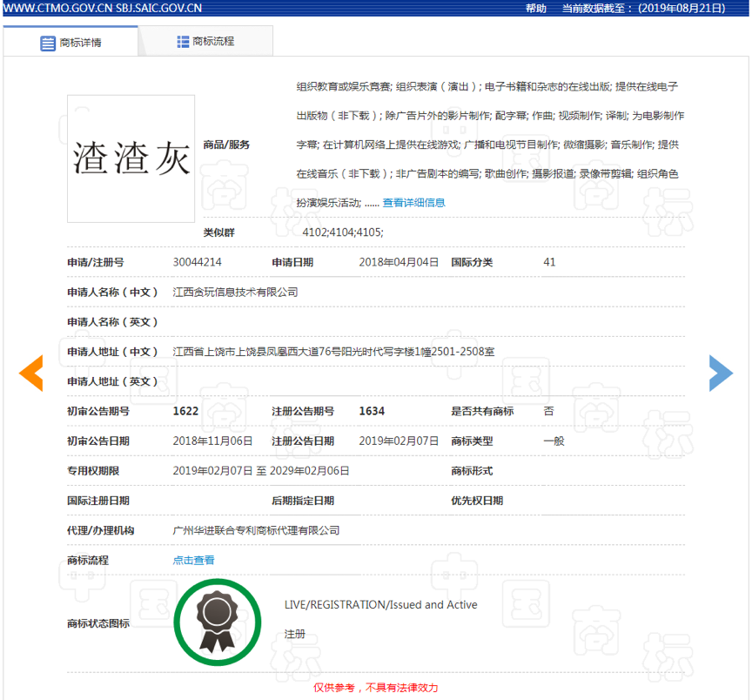Click the 注册 status text

tap(294, 634)
